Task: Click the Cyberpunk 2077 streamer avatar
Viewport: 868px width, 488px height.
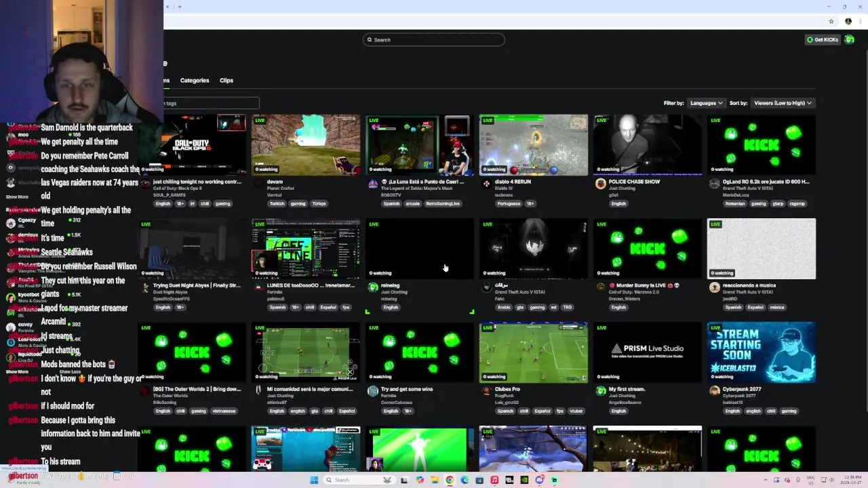Action: coord(714,391)
